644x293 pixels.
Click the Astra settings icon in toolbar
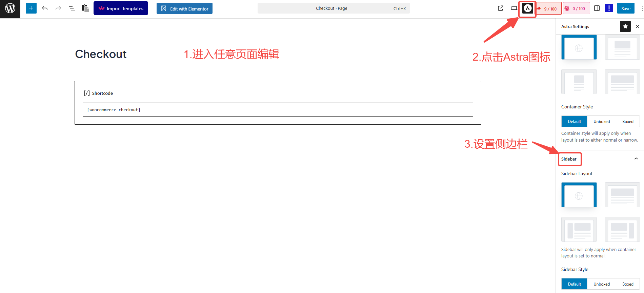527,8
